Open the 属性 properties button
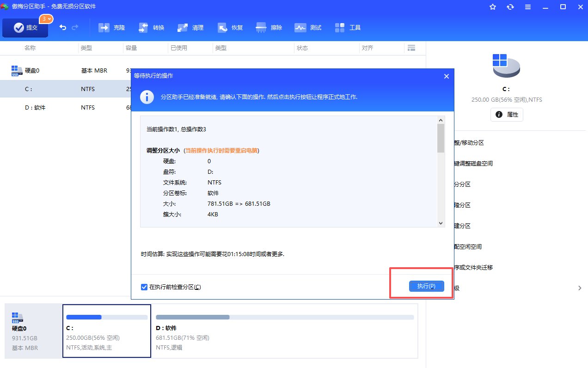This screenshot has width=588, height=368. pyautogui.click(x=507, y=114)
